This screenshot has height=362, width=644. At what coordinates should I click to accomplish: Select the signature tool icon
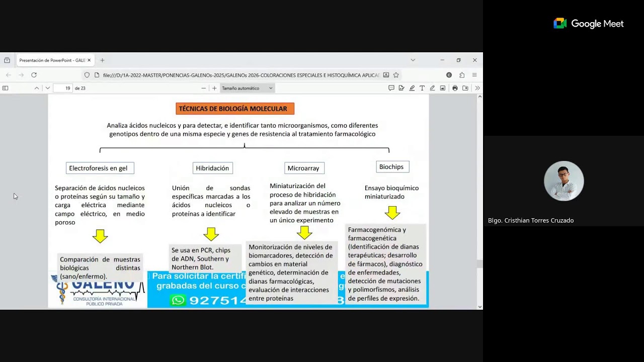coord(401,88)
